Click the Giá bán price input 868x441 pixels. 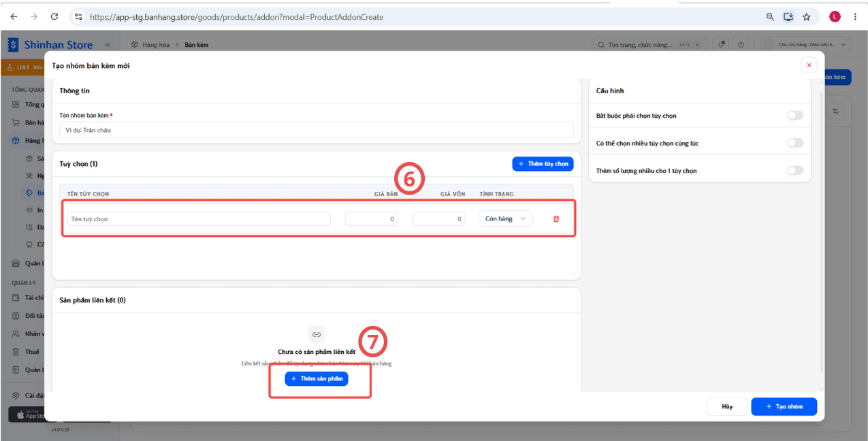click(x=372, y=219)
